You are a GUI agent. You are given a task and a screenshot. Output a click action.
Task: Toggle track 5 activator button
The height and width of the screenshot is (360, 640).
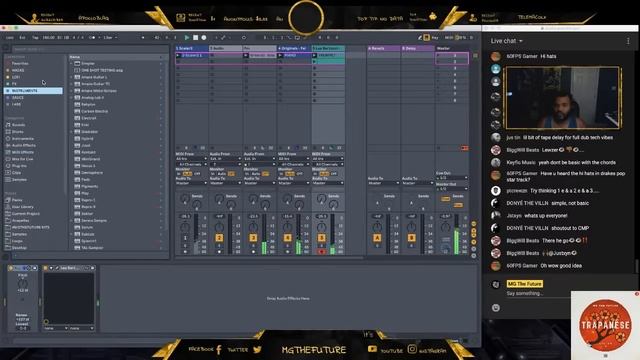322,238
